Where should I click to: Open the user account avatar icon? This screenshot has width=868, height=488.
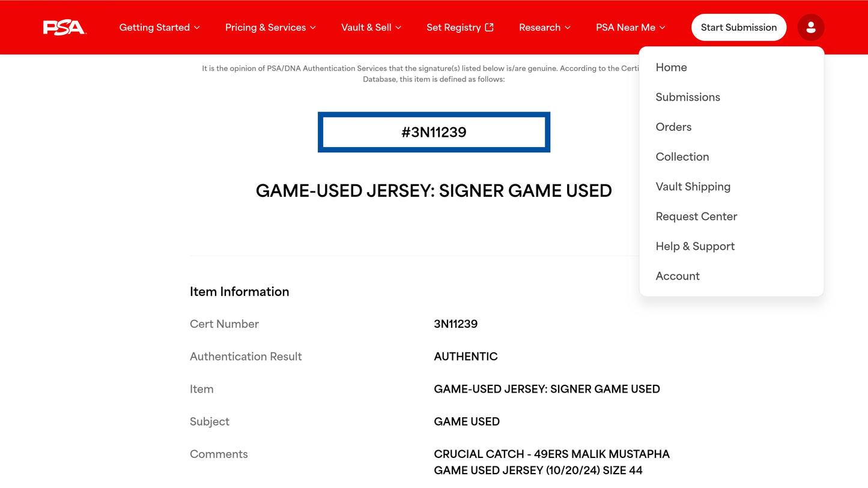[810, 28]
